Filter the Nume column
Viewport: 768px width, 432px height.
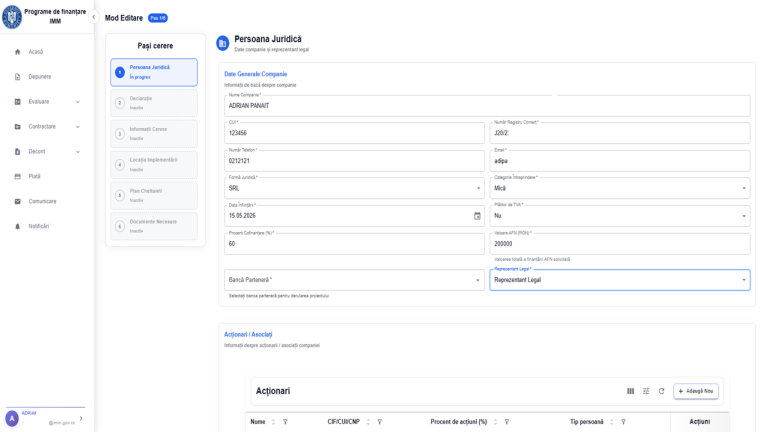coord(285,422)
